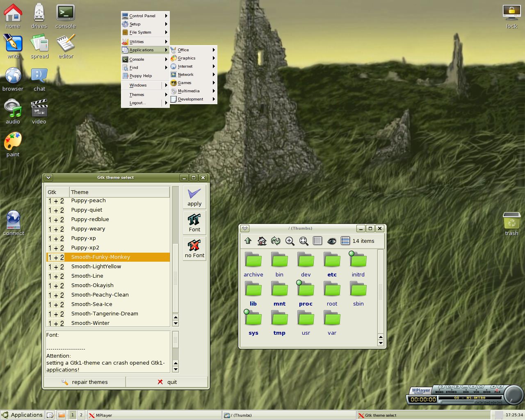This screenshot has width=525, height=420.
Task: Open the home desktop icon
Action: [13, 16]
